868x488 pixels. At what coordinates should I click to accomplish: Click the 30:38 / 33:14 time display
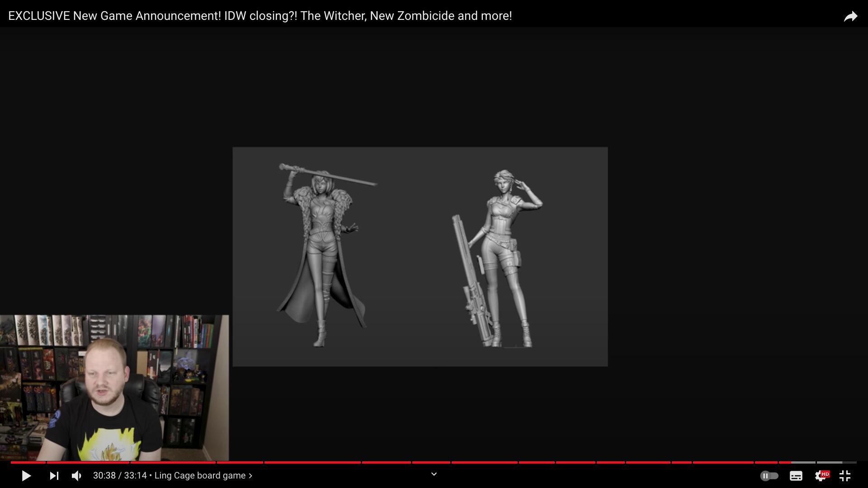point(120,475)
